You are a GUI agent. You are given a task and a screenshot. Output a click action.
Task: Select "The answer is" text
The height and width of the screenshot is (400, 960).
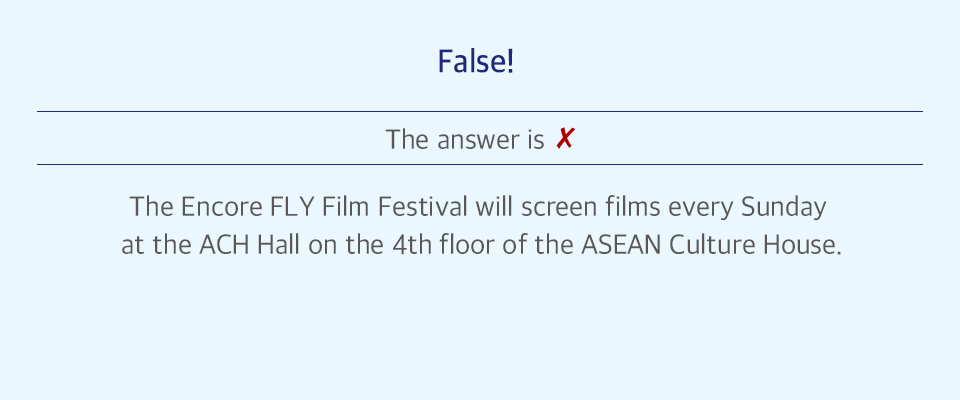[465, 140]
